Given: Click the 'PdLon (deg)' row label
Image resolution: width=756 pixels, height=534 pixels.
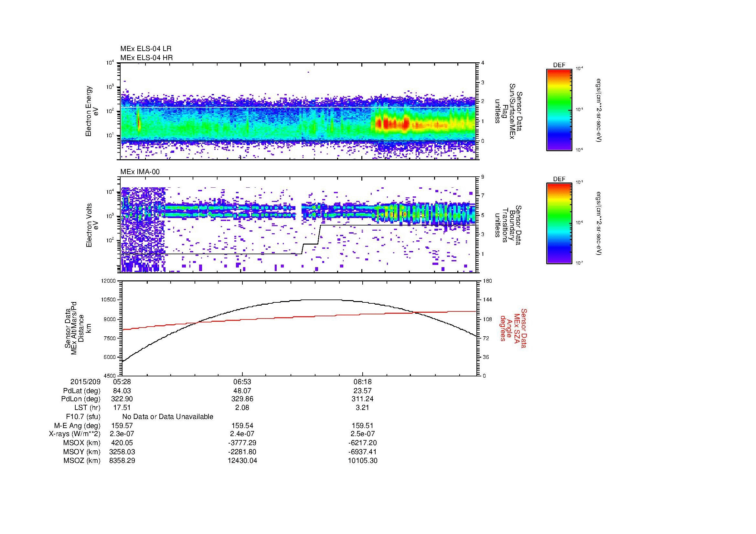Looking at the screenshot, I should [81, 399].
